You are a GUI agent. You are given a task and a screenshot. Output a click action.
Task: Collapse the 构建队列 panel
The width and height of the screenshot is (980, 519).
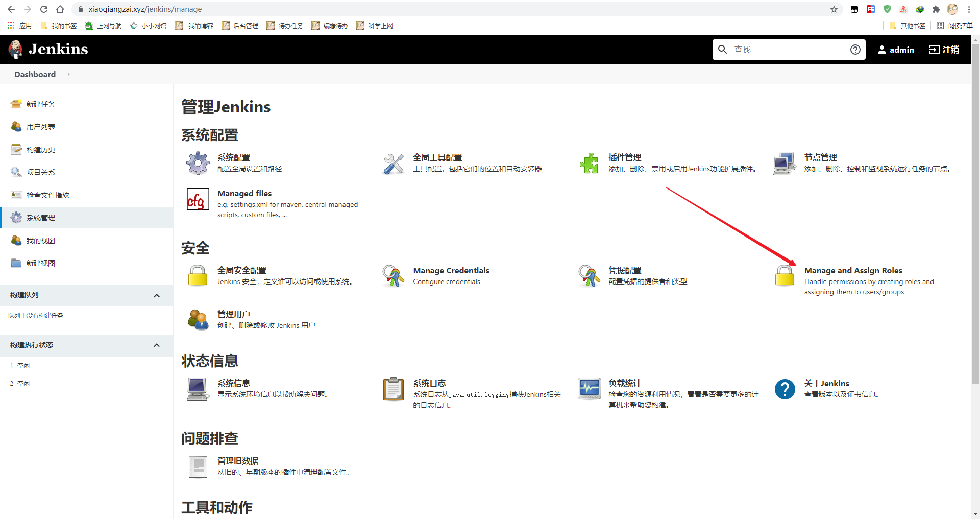[x=157, y=295]
